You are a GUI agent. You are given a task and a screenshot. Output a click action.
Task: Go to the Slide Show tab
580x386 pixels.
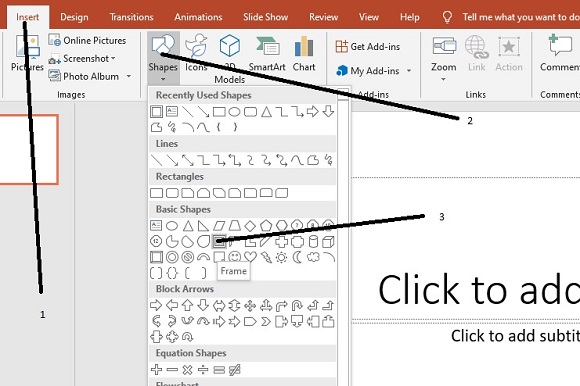click(x=266, y=17)
